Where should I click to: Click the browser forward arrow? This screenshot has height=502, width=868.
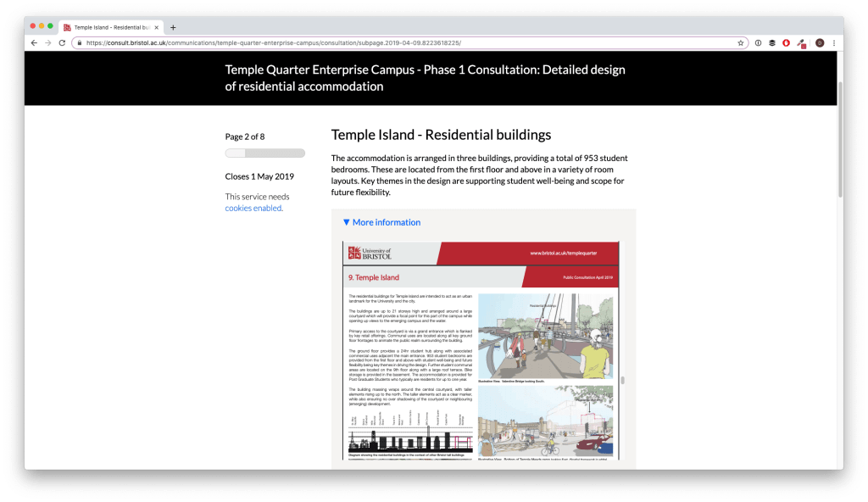[48, 42]
